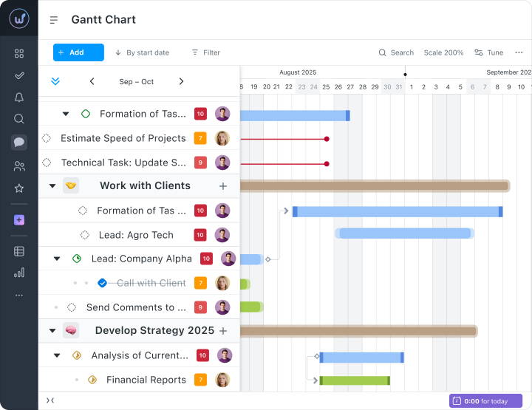Screen dimensions: 532x410
Task: Open the chat messages sidebar icon
Action: tap(19, 142)
